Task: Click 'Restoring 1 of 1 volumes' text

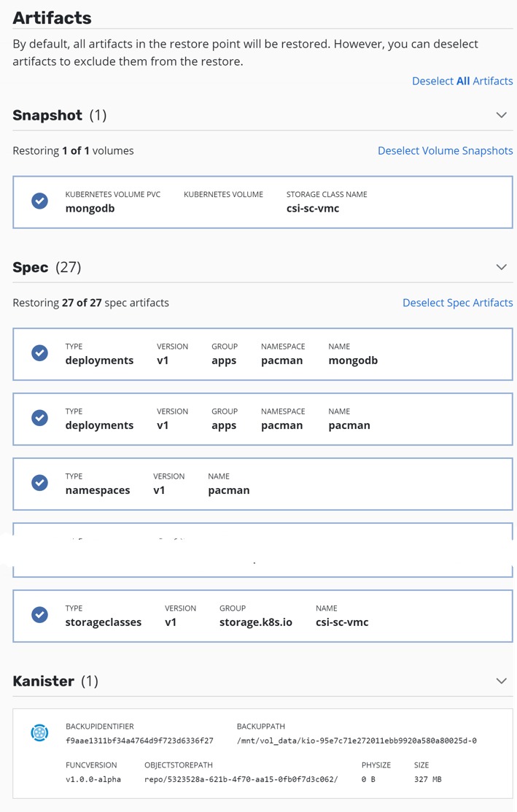Action: [73, 151]
